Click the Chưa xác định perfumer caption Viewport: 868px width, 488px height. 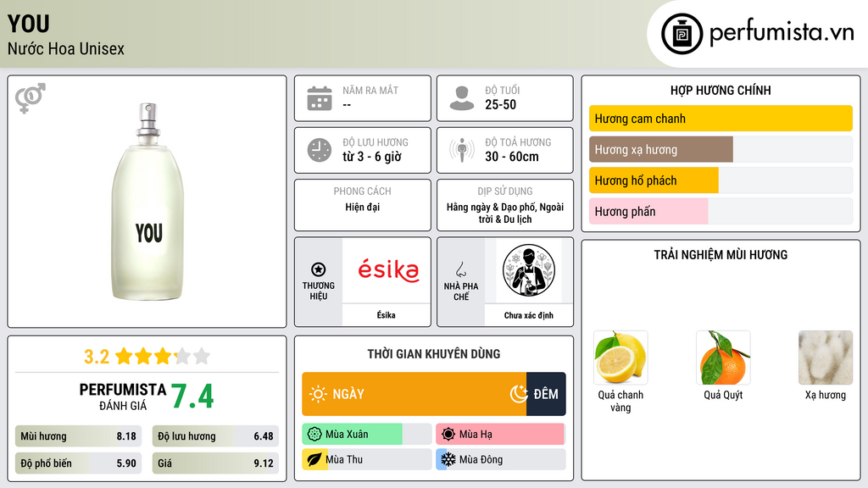tap(529, 315)
